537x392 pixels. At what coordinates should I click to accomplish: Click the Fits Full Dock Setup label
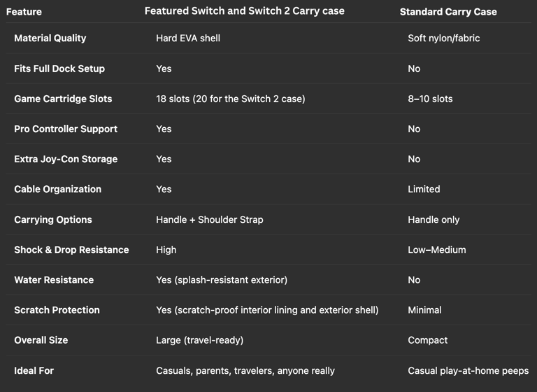click(59, 68)
